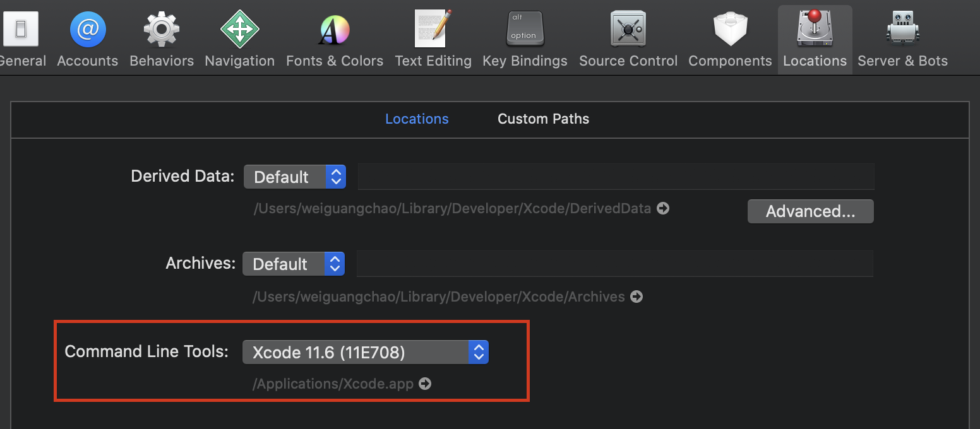The height and width of the screenshot is (429, 980).
Task: Open Source Control preferences pane
Action: click(628, 38)
